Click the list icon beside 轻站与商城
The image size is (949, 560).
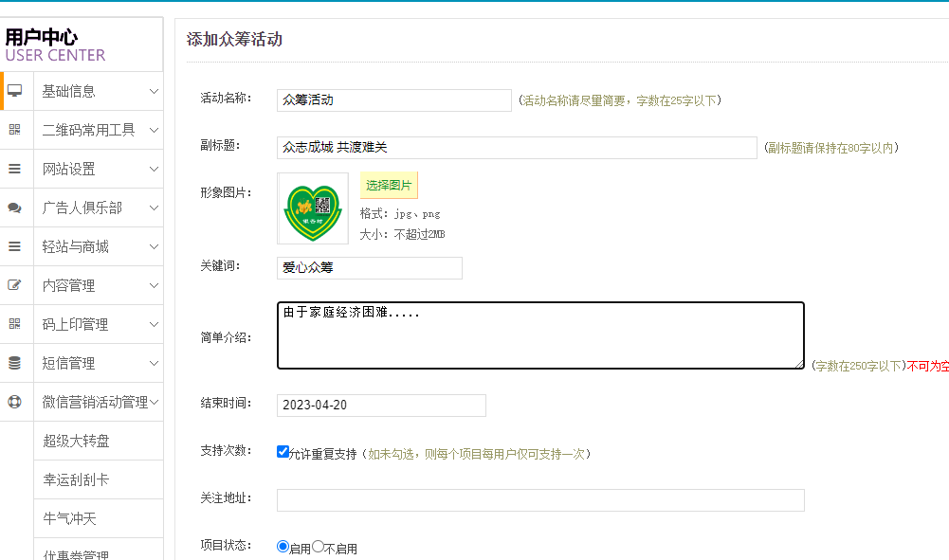(x=15, y=246)
